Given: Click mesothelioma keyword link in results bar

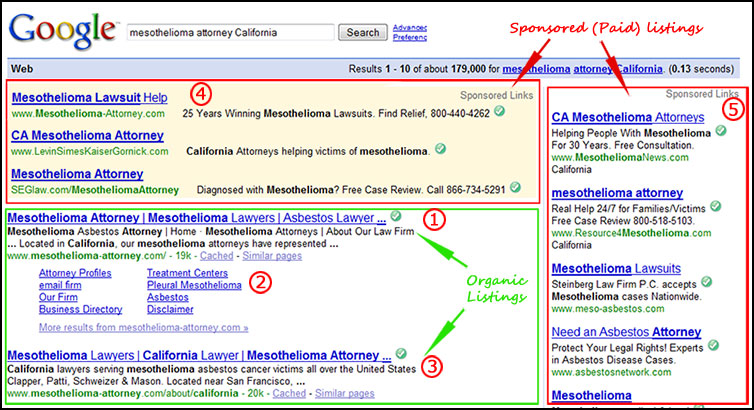Looking at the screenshot, I should click(x=536, y=69).
